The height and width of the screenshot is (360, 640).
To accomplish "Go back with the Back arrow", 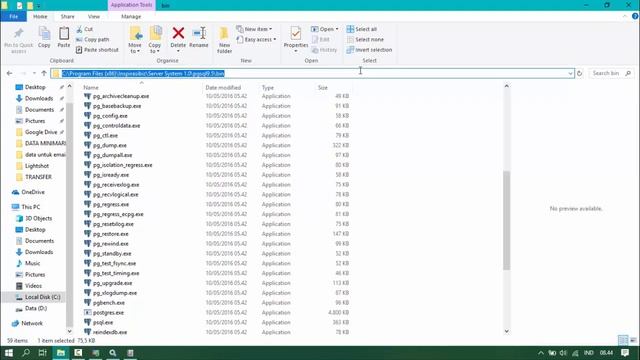I will (9, 73).
